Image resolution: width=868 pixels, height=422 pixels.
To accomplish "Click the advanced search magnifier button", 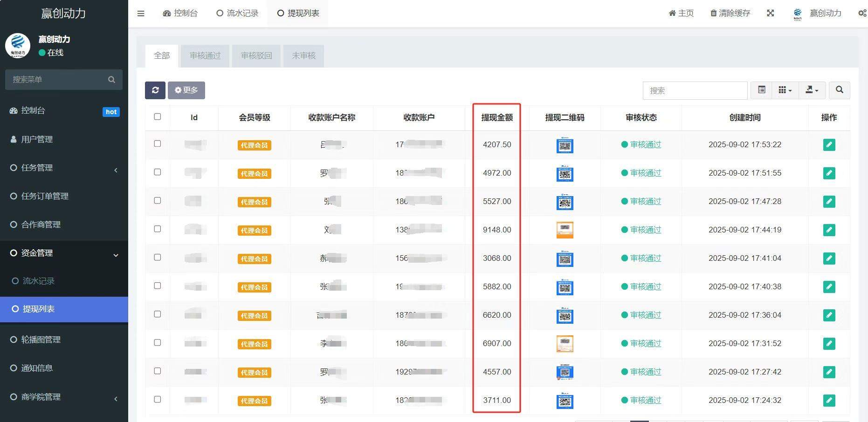I will coord(840,90).
